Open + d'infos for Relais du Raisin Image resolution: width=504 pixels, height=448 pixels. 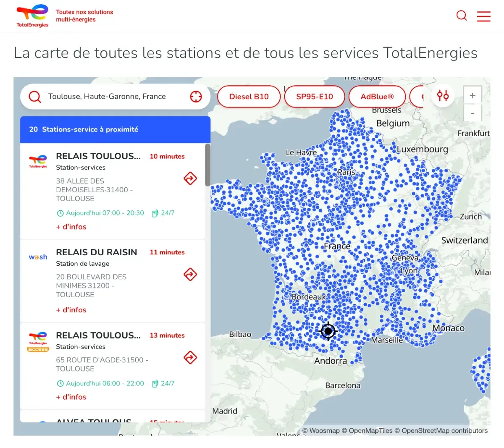(x=71, y=310)
